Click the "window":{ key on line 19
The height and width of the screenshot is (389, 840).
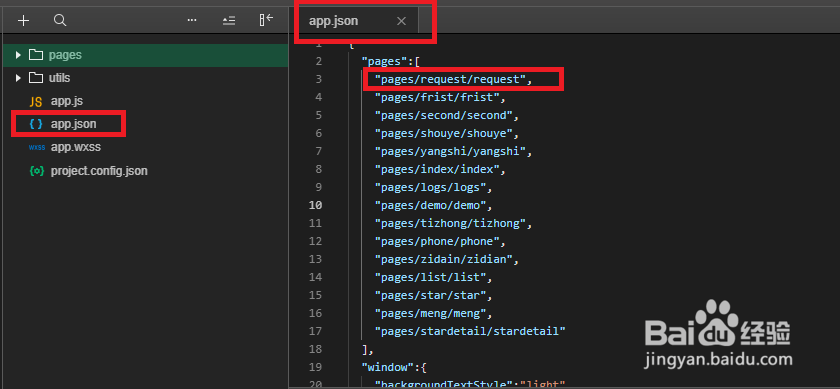pyautogui.click(x=394, y=368)
